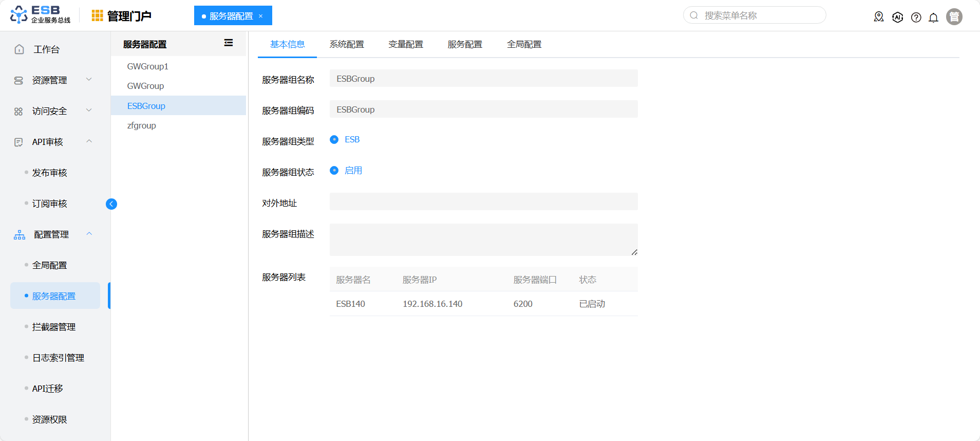This screenshot has width=980, height=441.
Task: Switch to the 系统配置 tab
Action: [347, 45]
